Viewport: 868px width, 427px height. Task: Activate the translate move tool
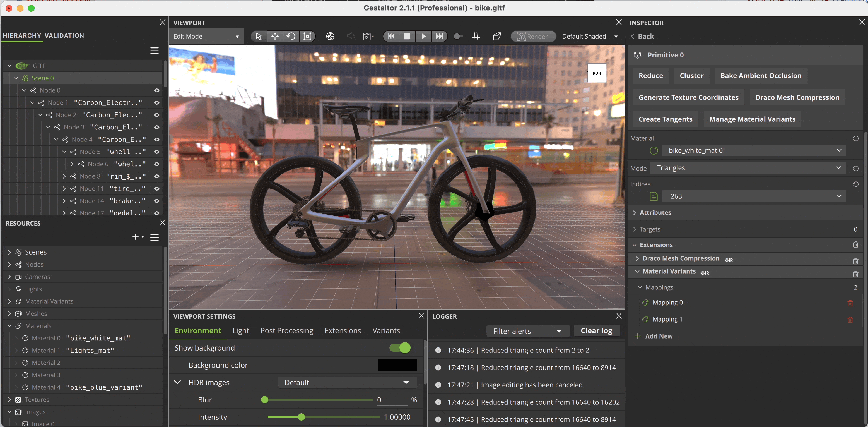(x=275, y=37)
